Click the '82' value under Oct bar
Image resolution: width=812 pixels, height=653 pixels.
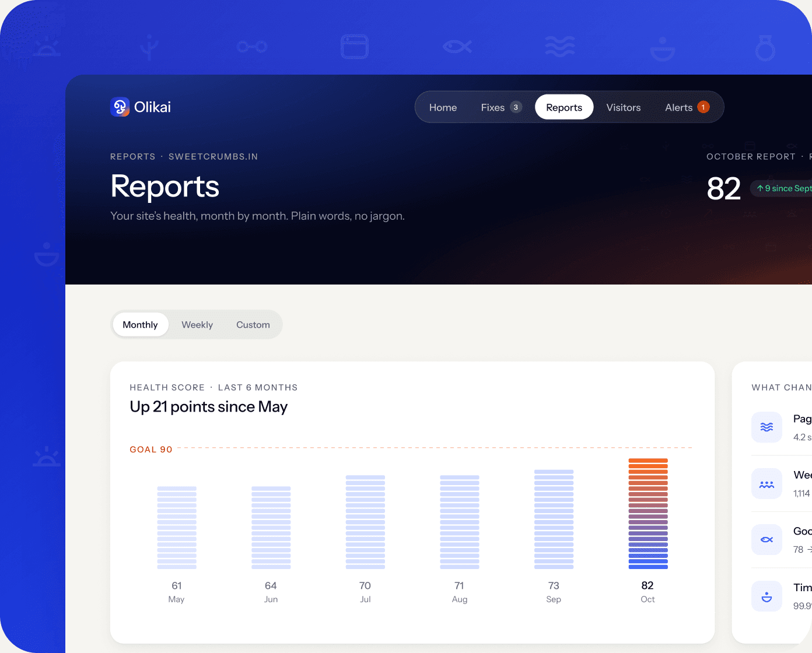pos(647,585)
